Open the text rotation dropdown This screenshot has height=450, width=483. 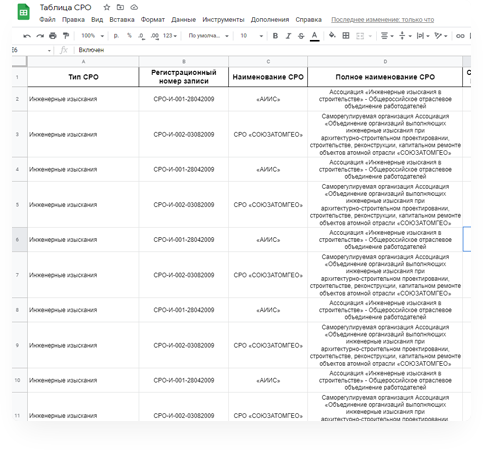pos(441,36)
